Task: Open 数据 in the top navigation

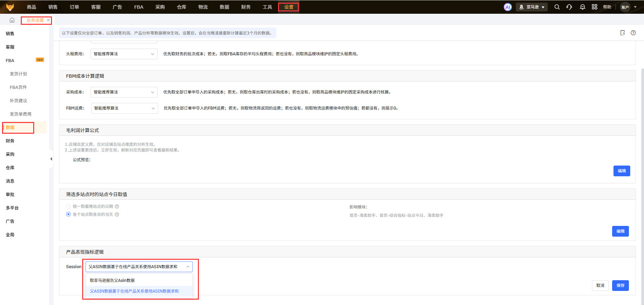Action: [224, 7]
